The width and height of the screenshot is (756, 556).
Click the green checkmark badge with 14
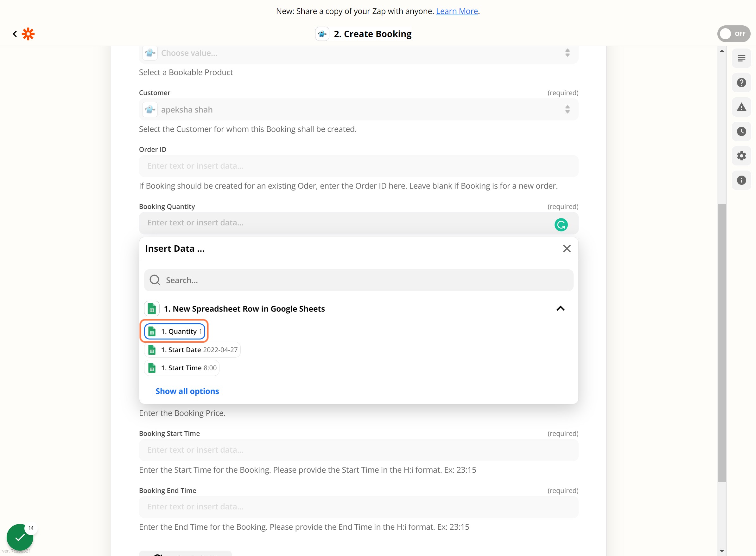click(x=20, y=537)
